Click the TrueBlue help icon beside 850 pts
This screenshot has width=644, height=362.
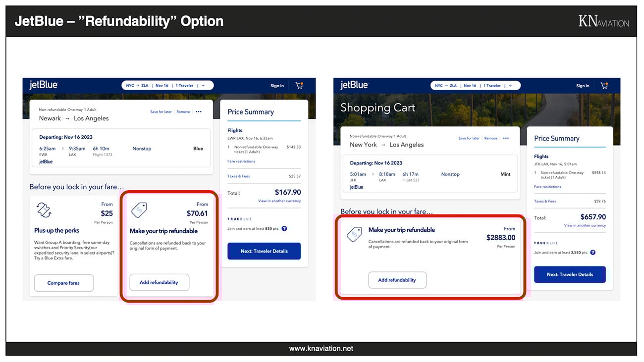click(284, 228)
